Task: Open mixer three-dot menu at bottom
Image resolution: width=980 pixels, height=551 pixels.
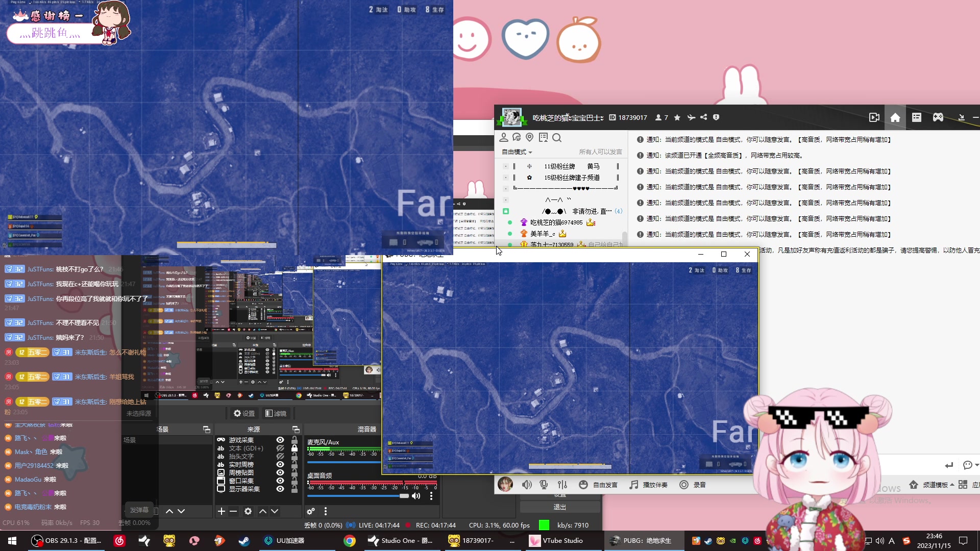Action: 326,511
